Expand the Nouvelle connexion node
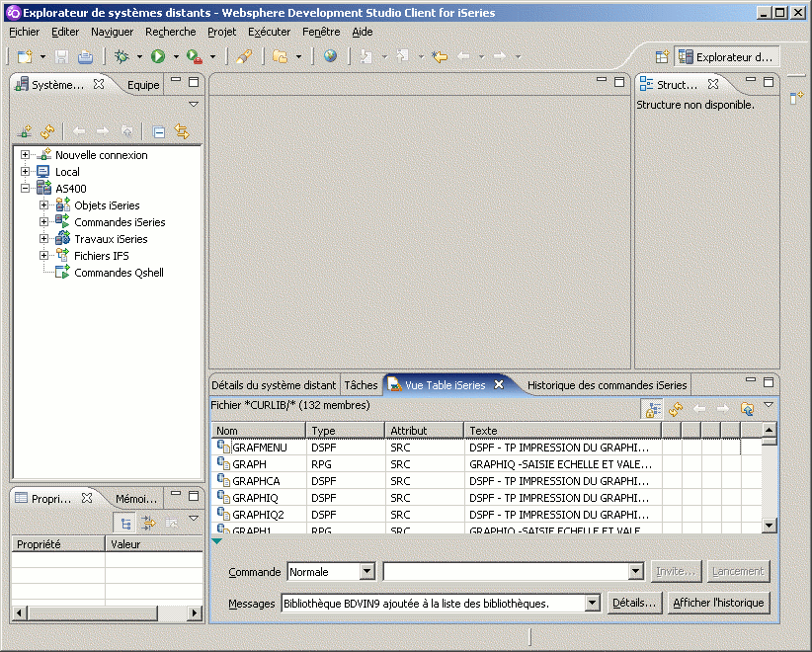This screenshot has width=812, height=652. [25, 154]
